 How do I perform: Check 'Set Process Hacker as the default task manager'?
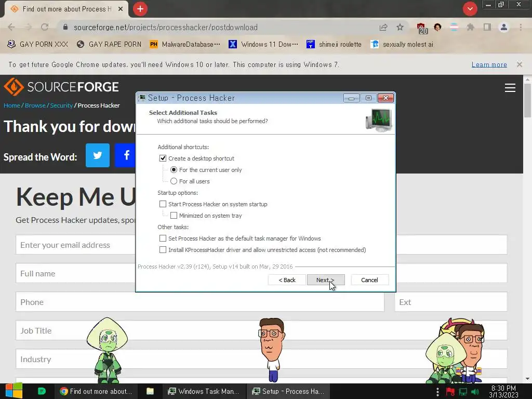pyautogui.click(x=163, y=238)
